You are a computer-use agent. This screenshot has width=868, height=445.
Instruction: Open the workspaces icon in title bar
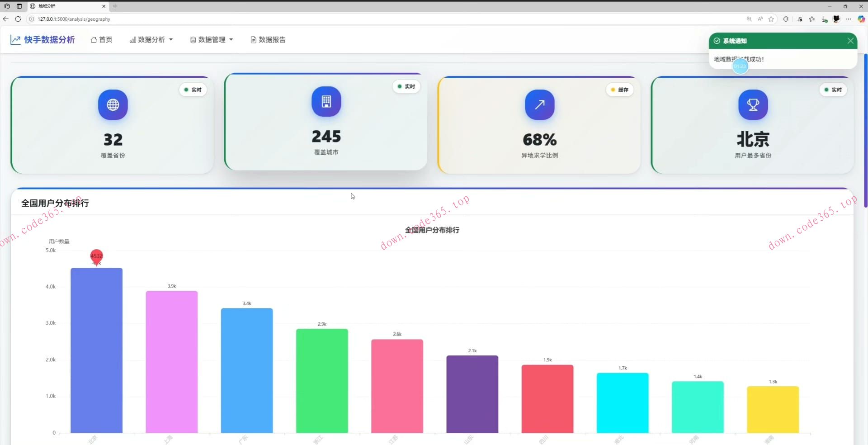click(7, 6)
